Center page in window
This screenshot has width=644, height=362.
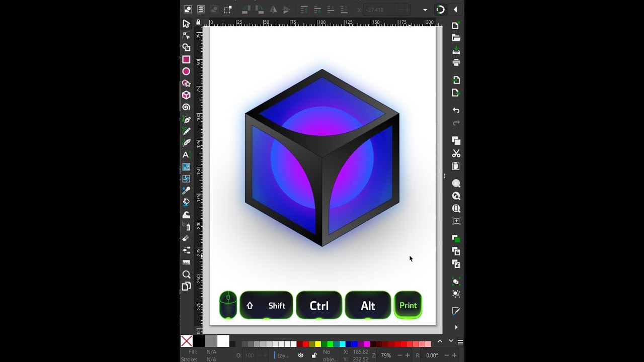click(456, 221)
